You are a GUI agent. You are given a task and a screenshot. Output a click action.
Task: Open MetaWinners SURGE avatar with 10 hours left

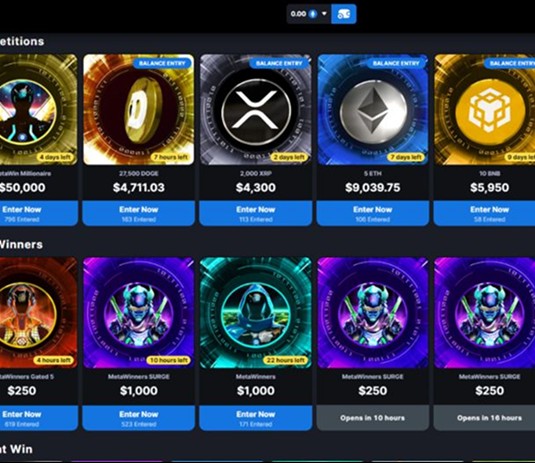139,313
